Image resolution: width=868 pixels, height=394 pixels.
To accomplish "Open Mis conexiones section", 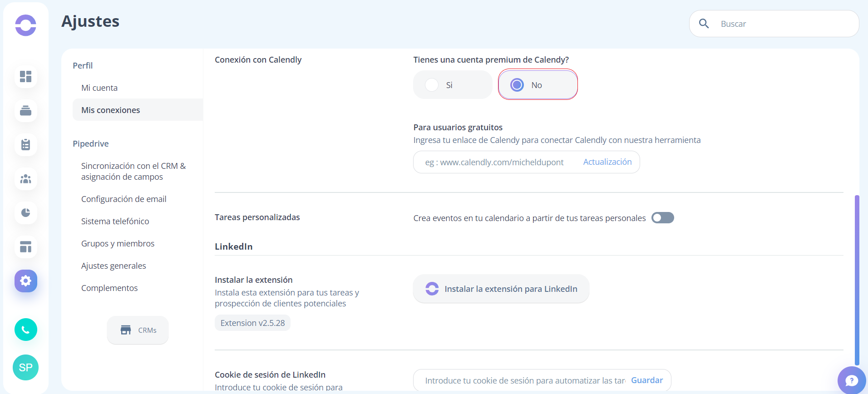I will coord(138,110).
